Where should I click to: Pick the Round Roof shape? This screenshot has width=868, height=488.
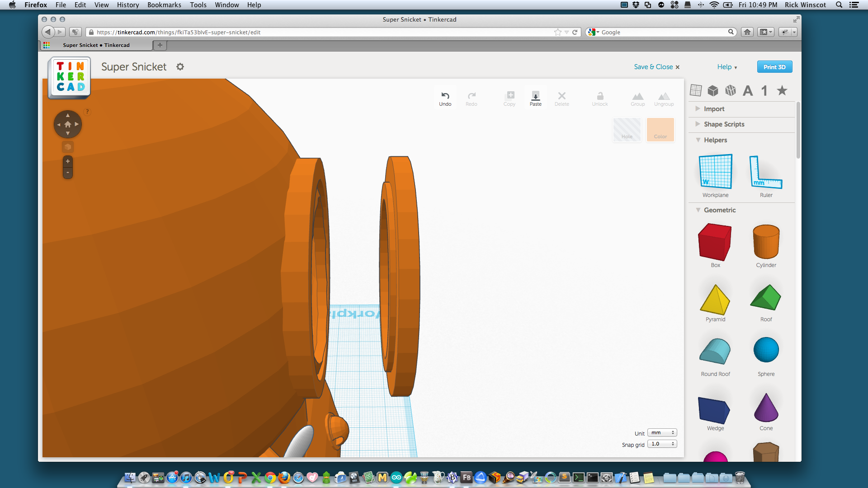tap(715, 351)
